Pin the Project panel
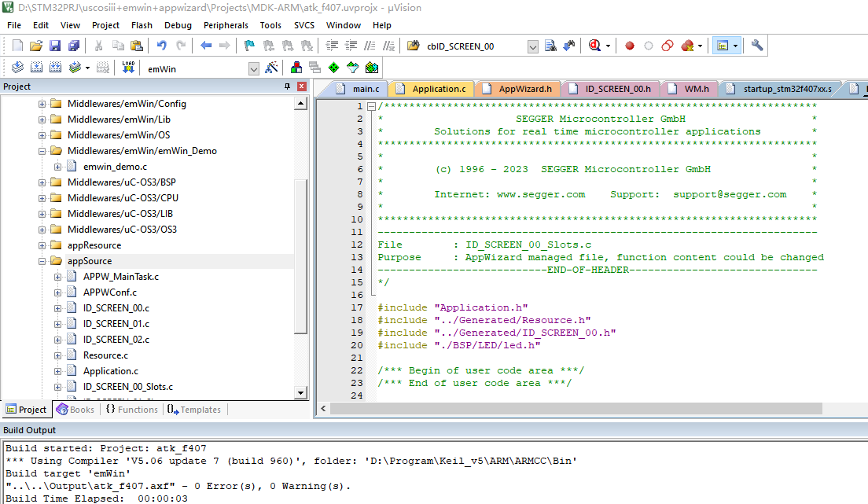The width and height of the screenshot is (868, 504). point(287,86)
